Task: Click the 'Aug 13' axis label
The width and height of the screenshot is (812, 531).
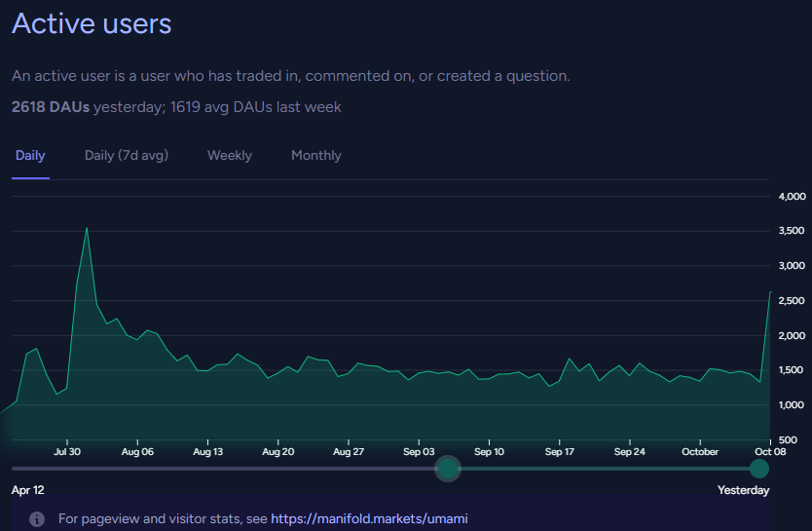Action: 207,452
